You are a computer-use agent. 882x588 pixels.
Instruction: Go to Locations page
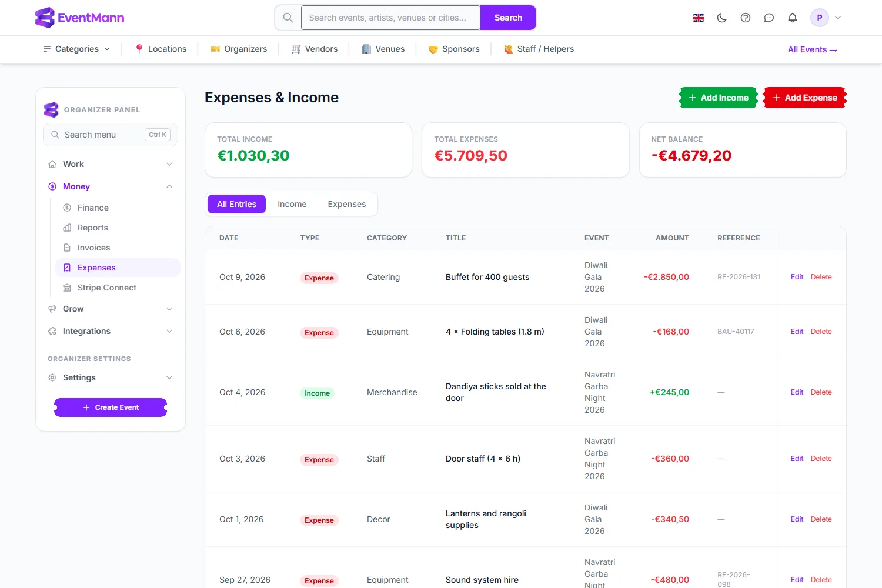click(161, 49)
